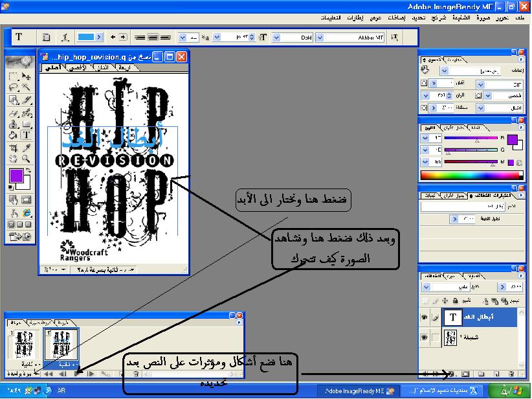The width and height of the screenshot is (532, 399).
Task: Click the purple foreground color swatch in toolbox
Action: (16, 176)
